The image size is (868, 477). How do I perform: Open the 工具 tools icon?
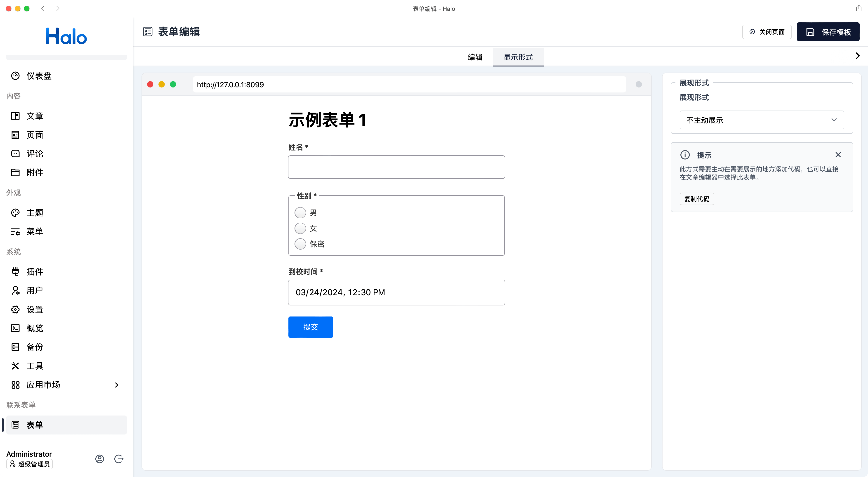pyautogui.click(x=15, y=366)
